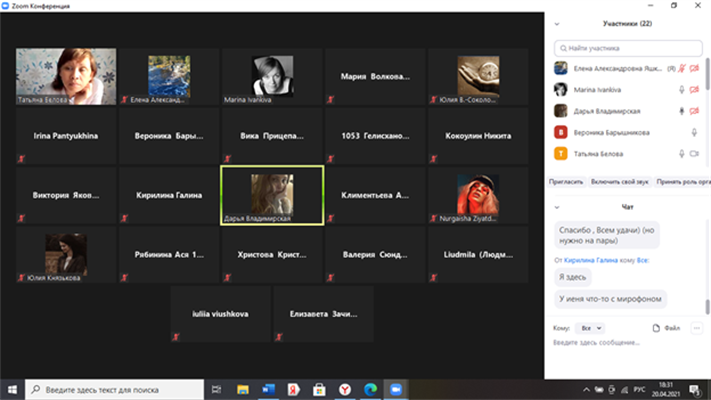
Task: Select highlighted Дарья Владимирская video tile
Action: tap(272, 195)
